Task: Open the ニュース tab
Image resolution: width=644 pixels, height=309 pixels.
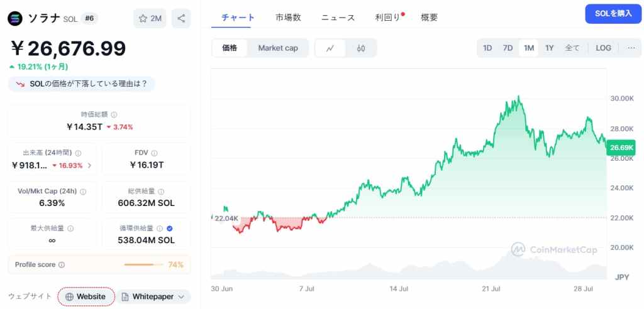Action: [x=338, y=17]
